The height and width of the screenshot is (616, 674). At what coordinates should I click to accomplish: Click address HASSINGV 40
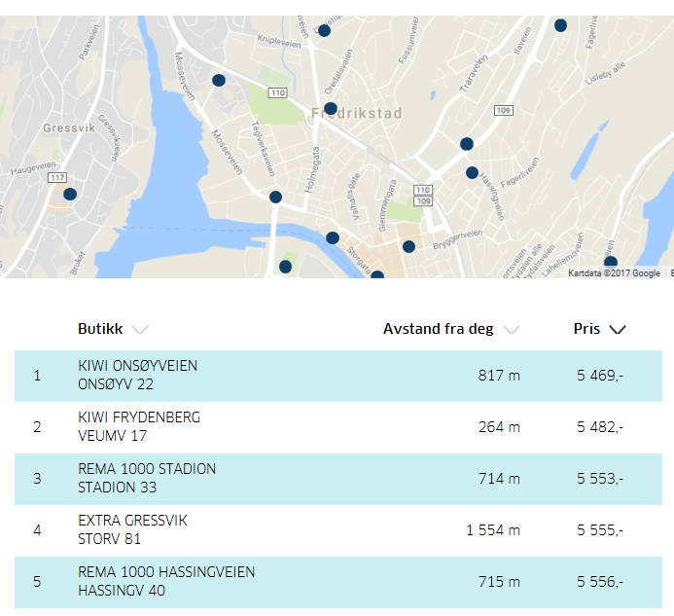pyautogui.click(x=122, y=591)
